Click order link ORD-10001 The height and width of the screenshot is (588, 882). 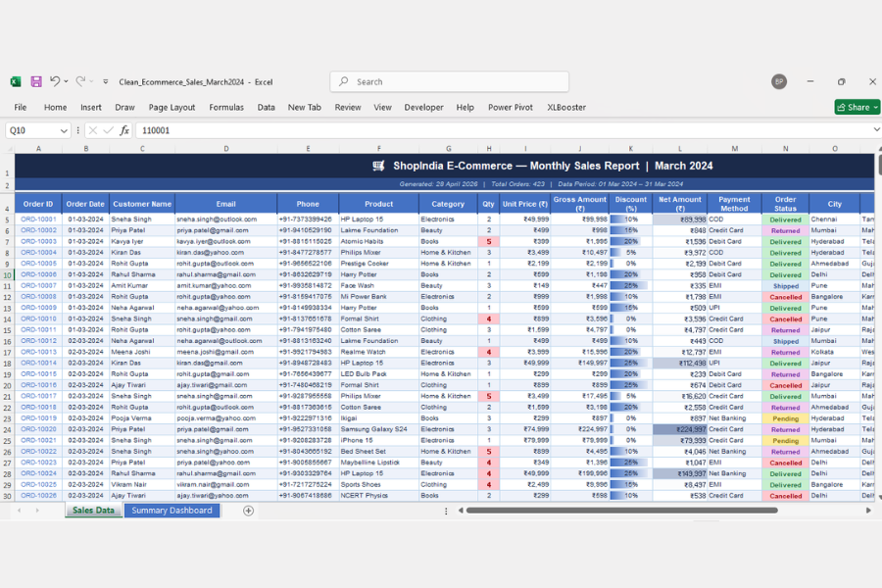pyautogui.click(x=38, y=220)
